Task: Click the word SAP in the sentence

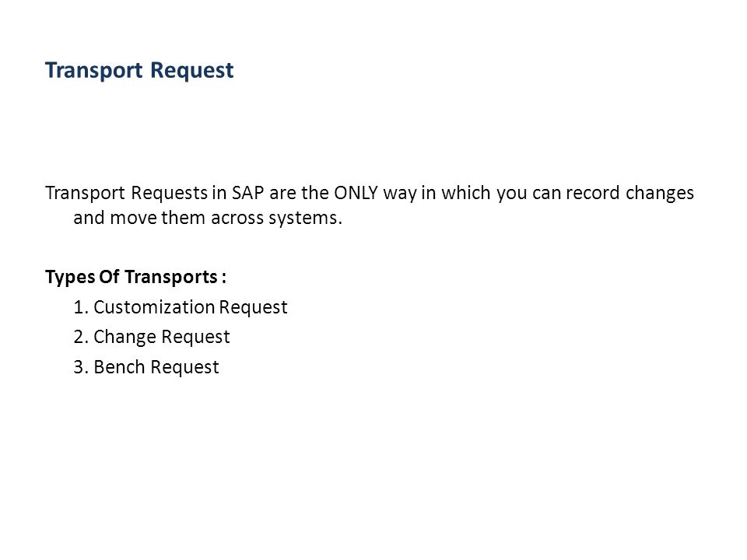Action: pyautogui.click(x=247, y=193)
